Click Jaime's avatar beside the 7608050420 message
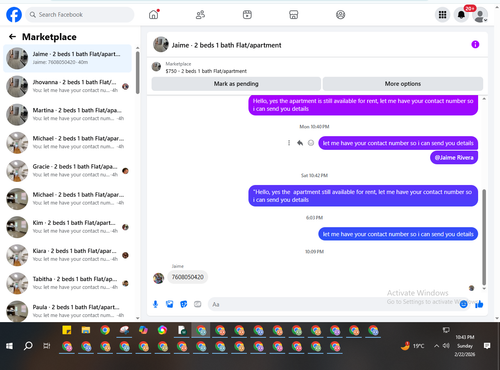 tap(158, 278)
